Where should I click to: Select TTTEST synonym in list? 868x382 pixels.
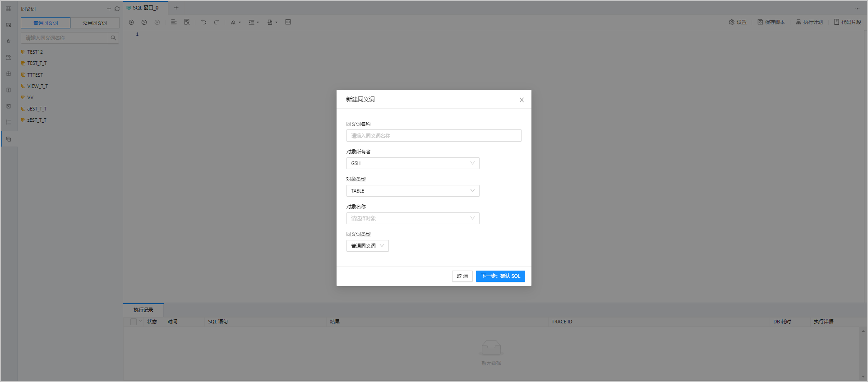coord(35,75)
